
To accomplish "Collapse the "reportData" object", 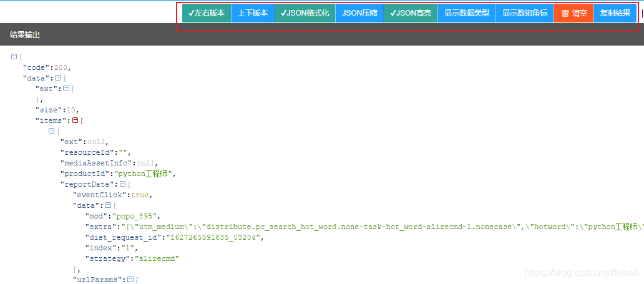I will (x=122, y=184).
